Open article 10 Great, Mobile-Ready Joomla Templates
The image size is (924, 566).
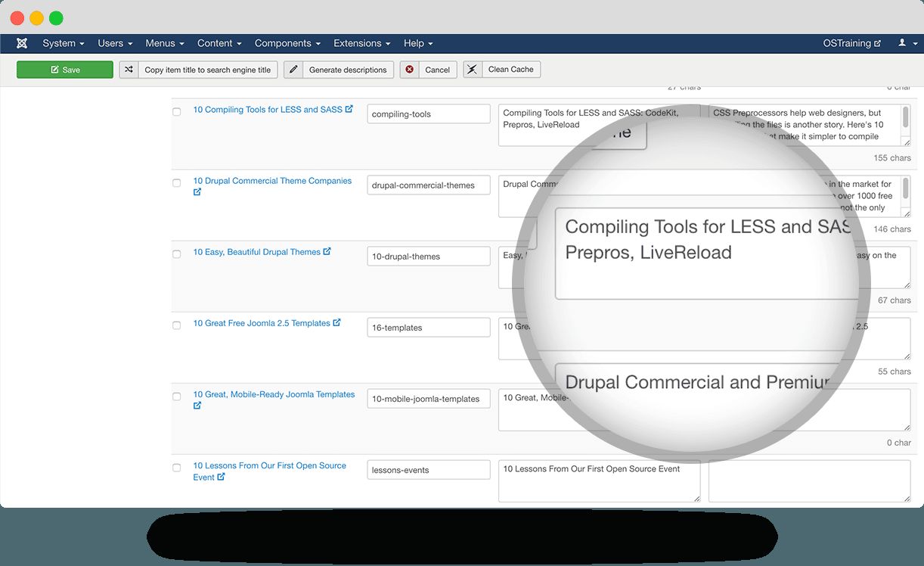[274, 394]
